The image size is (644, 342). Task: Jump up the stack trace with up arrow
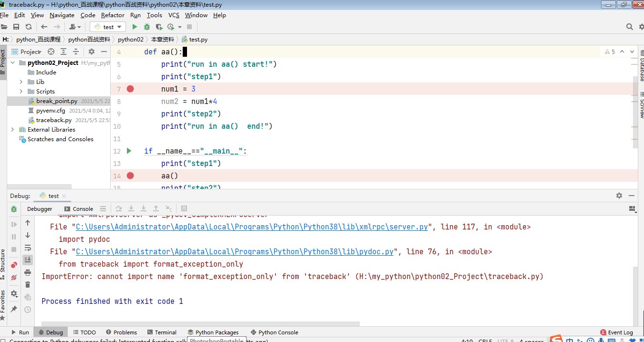(x=28, y=223)
